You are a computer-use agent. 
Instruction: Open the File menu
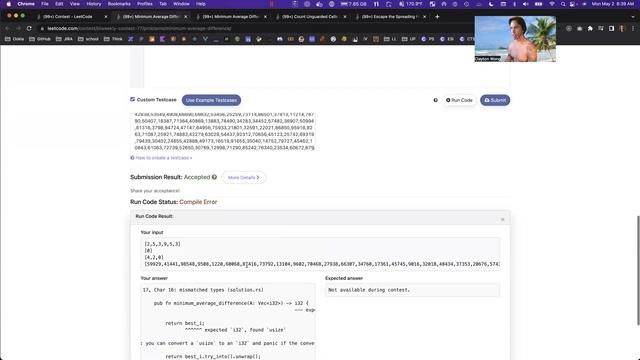pos(45,4)
